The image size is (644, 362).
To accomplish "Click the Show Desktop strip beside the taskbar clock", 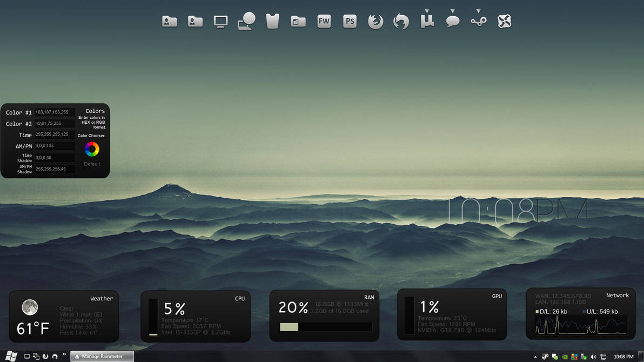I will click(x=641, y=356).
